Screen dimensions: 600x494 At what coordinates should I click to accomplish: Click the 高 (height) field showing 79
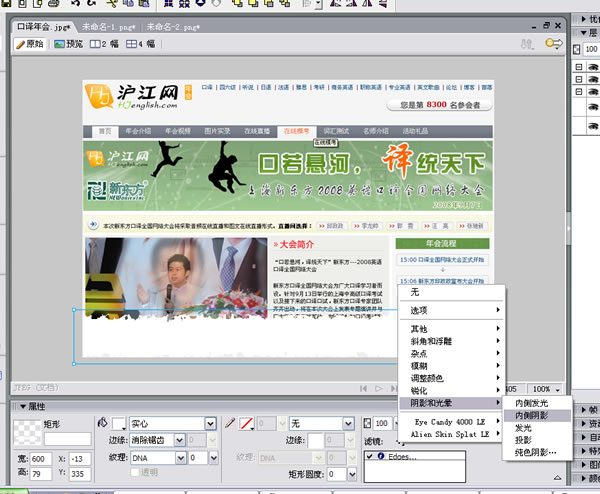click(41, 474)
